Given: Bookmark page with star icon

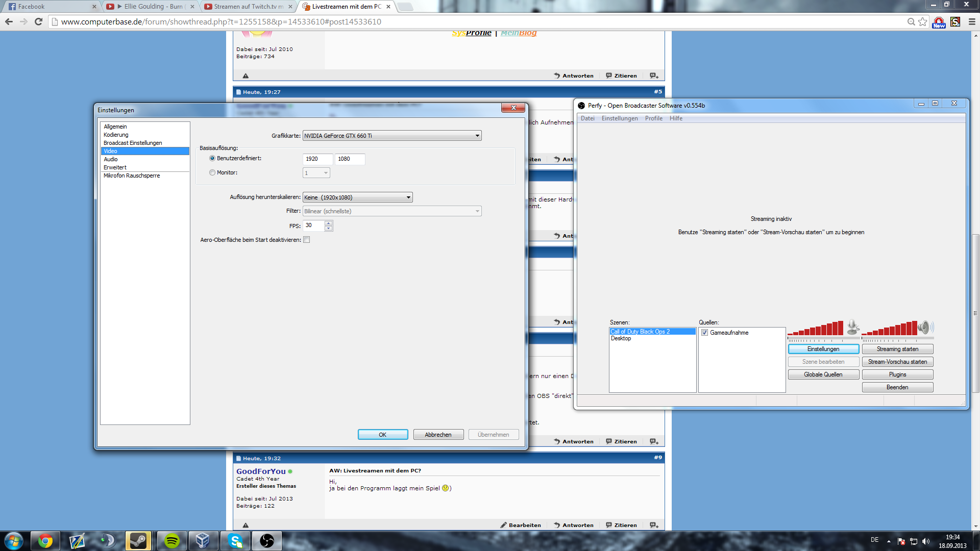Looking at the screenshot, I should pos(922,21).
